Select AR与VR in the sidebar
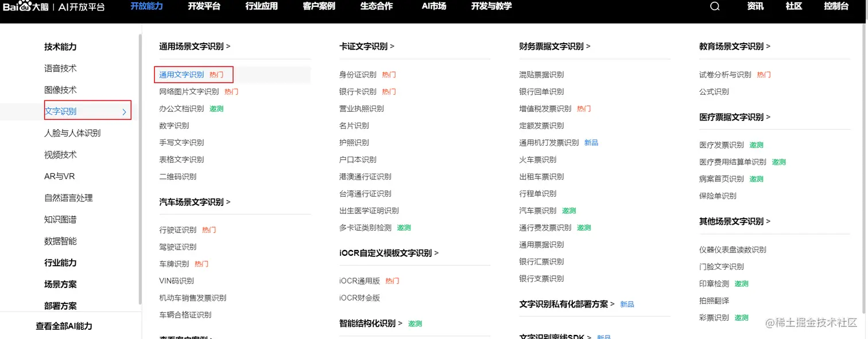Viewport: 868px width, 339px height. click(60, 176)
